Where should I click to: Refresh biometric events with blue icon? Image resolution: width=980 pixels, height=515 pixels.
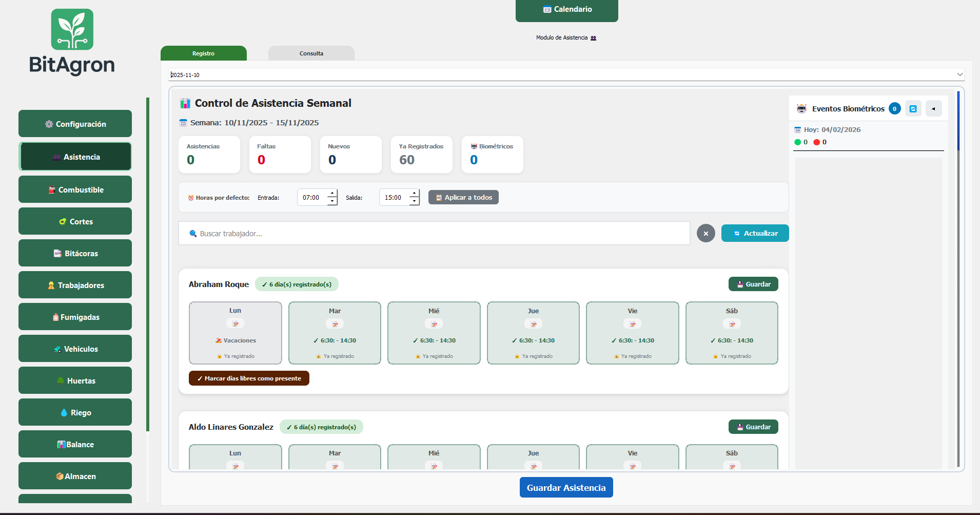click(913, 108)
